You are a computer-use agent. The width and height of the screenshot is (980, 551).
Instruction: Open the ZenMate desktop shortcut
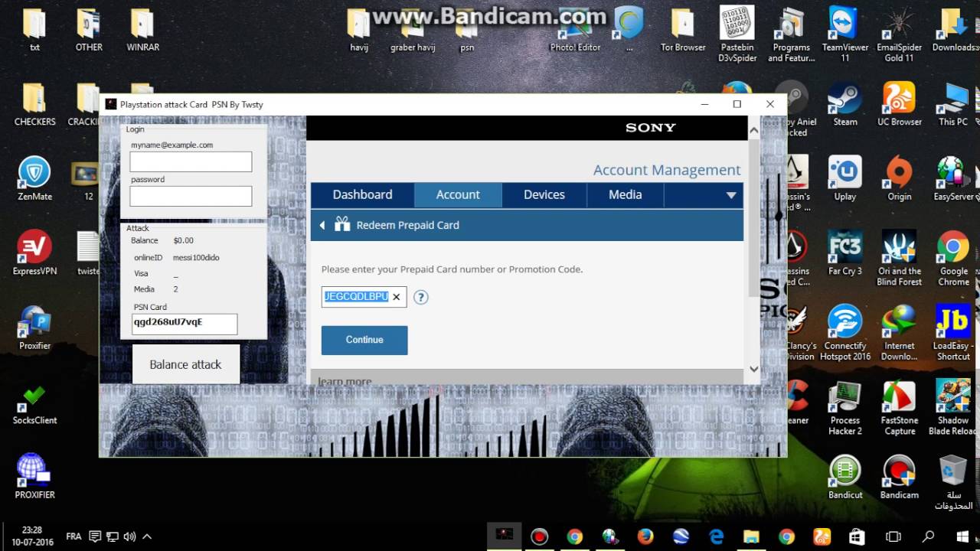pos(34,179)
